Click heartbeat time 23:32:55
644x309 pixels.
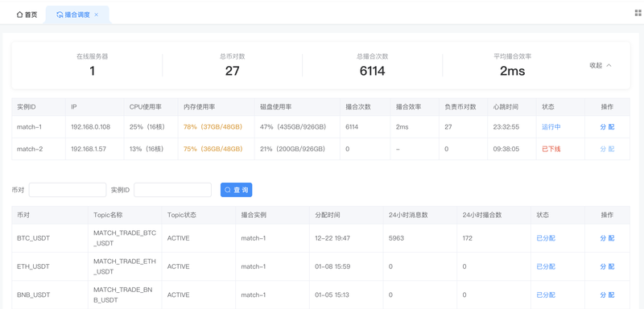click(506, 127)
